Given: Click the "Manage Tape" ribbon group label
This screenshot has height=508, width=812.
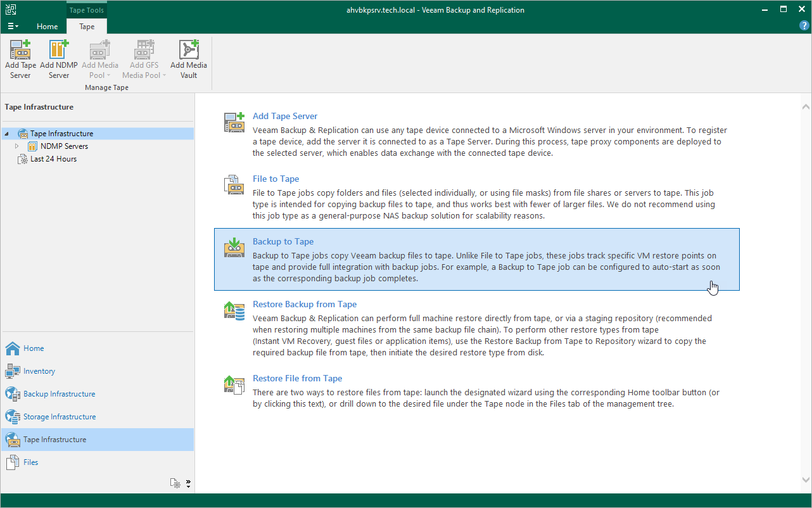Looking at the screenshot, I should [106, 87].
